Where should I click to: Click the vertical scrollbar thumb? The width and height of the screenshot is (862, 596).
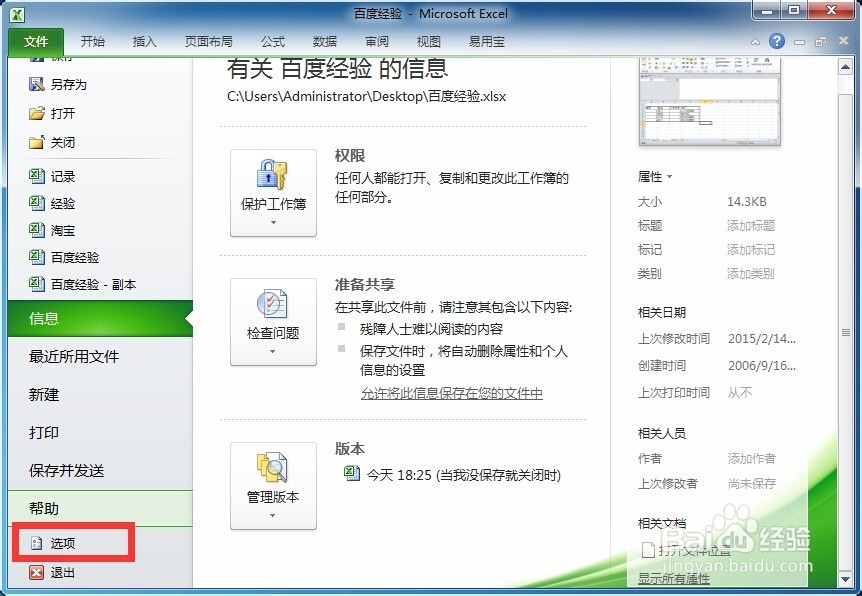(846, 332)
